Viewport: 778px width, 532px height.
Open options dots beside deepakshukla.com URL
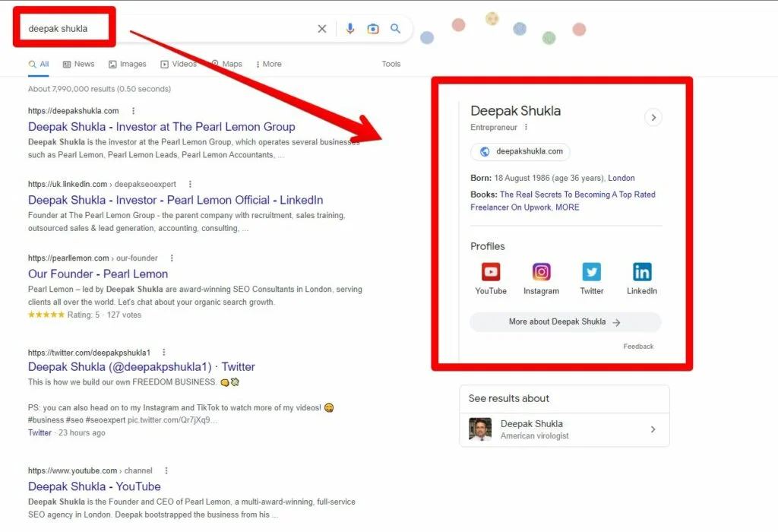pyautogui.click(x=134, y=111)
